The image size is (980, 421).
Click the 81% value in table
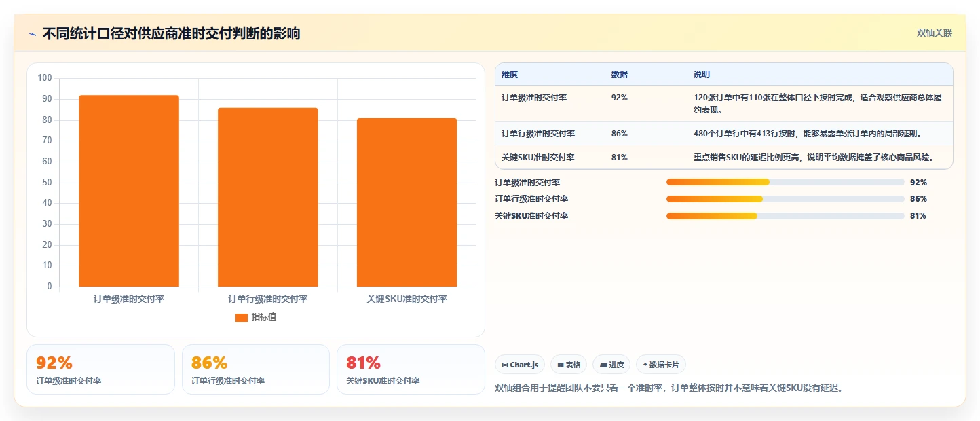(x=620, y=158)
